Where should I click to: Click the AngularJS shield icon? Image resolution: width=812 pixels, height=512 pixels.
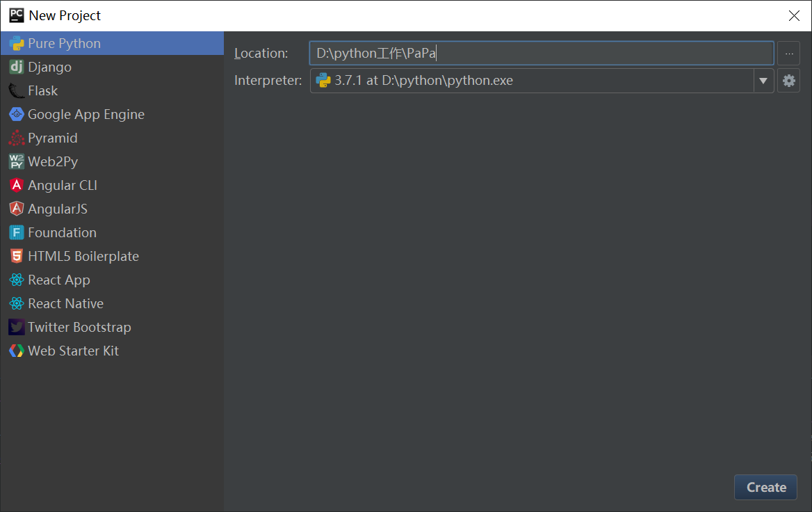pos(17,209)
